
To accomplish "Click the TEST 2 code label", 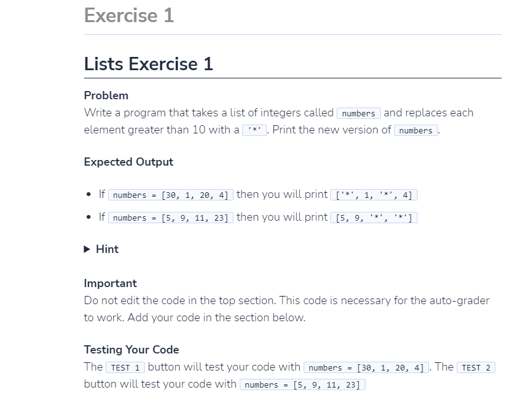I will [476, 367].
